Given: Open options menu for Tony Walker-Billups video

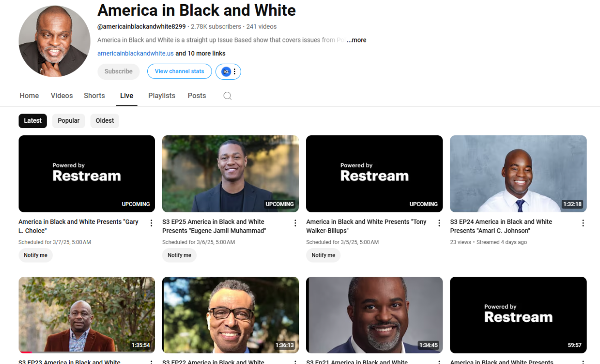Looking at the screenshot, I should coord(439,223).
